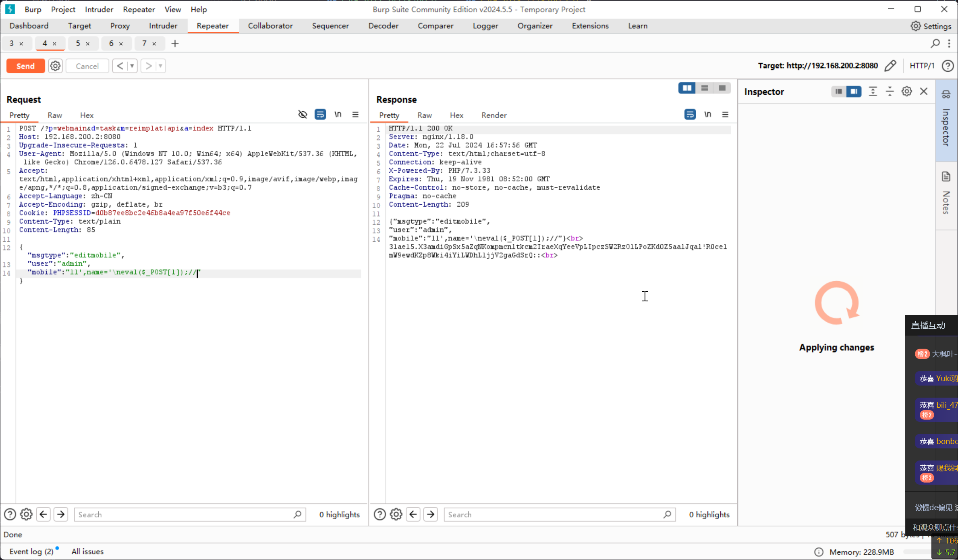Select side-by-side layout view
This screenshot has width=958, height=560.
[687, 88]
